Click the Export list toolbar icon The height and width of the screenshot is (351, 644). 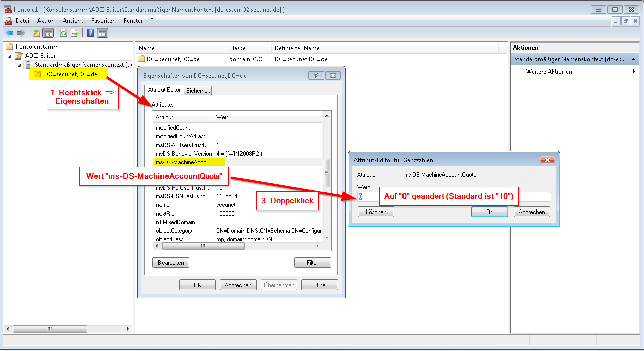pyautogui.click(x=75, y=33)
